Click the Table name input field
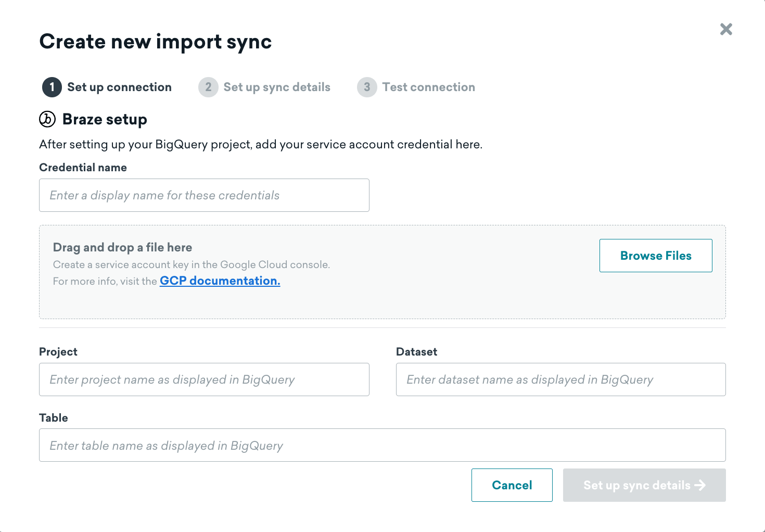765x532 pixels. [x=382, y=445]
